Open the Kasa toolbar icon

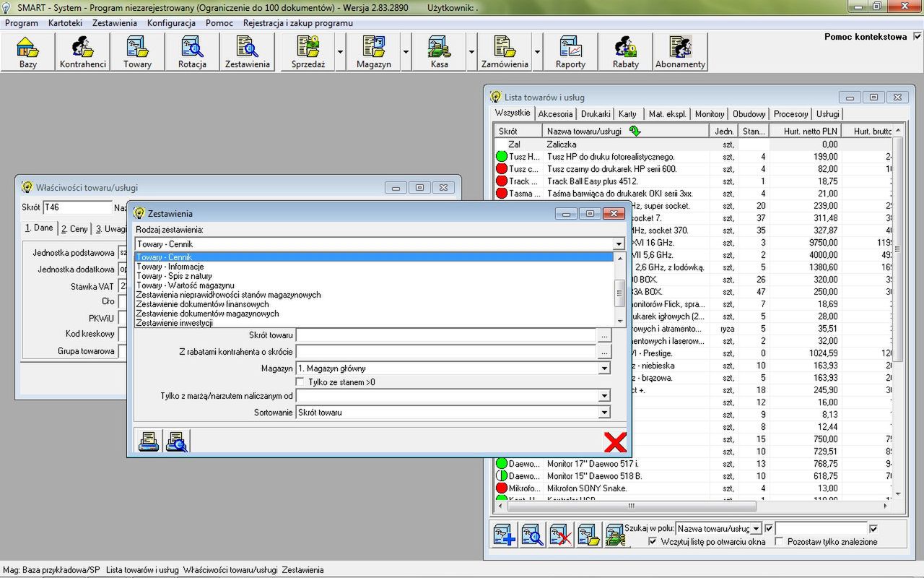tap(439, 52)
